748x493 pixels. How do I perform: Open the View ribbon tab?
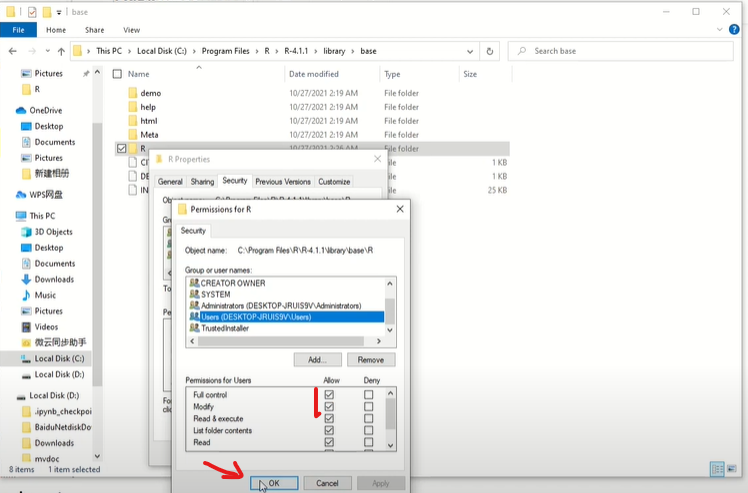click(x=132, y=30)
